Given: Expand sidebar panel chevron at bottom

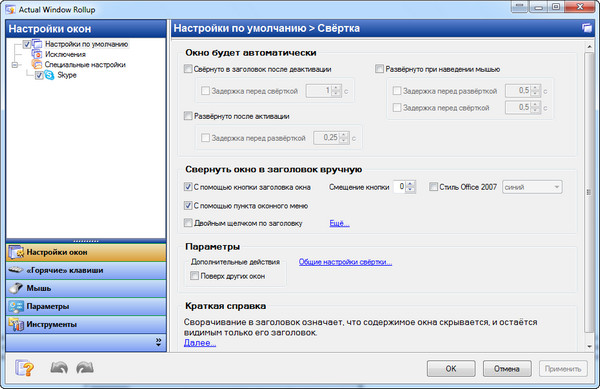Looking at the screenshot, I should tap(158, 342).
